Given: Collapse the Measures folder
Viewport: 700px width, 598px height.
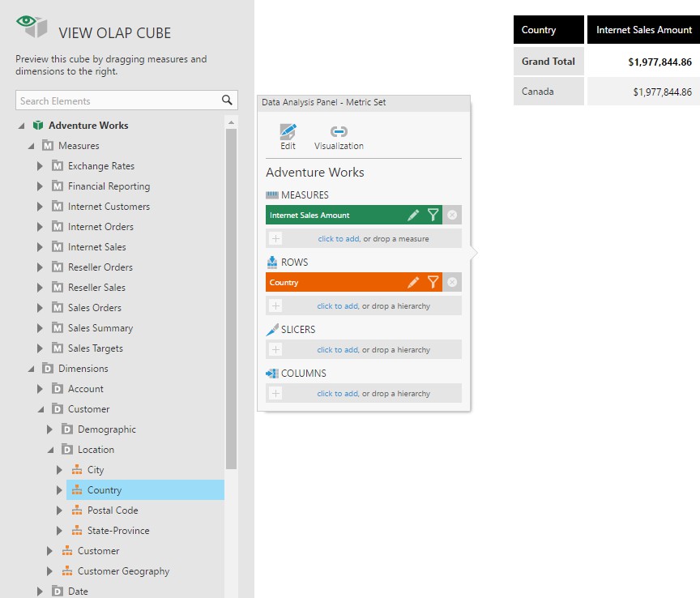Looking at the screenshot, I should pyautogui.click(x=31, y=146).
